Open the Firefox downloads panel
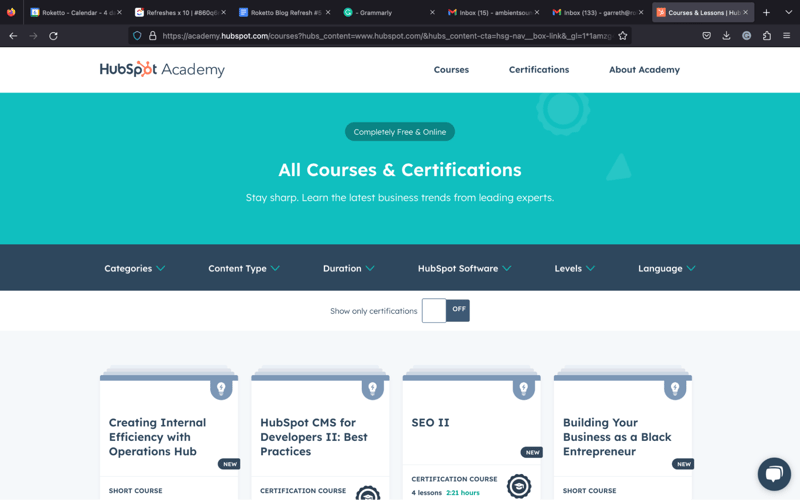This screenshot has width=800, height=500. point(726,35)
